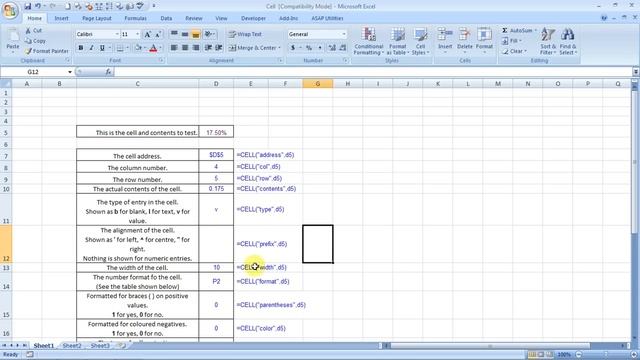Toggle Bold formatting

pos(81,48)
